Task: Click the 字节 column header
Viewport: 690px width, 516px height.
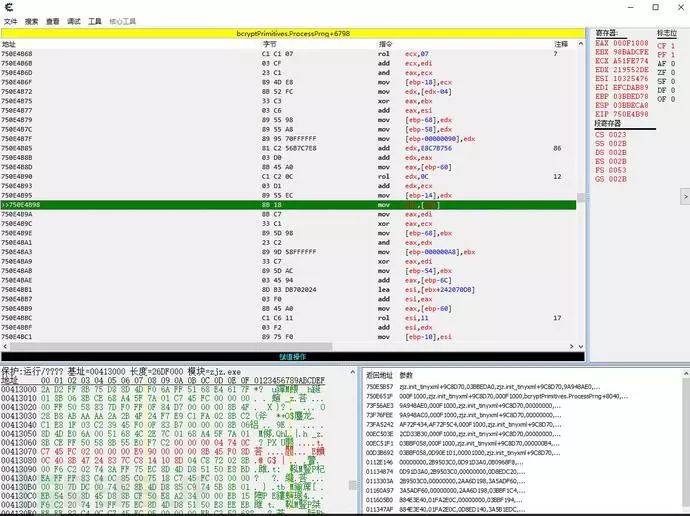Action: click(269, 44)
